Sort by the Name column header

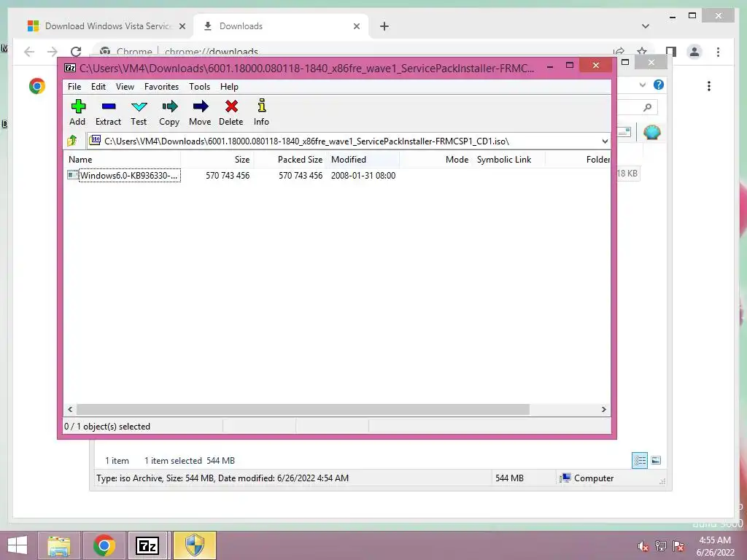(122, 160)
